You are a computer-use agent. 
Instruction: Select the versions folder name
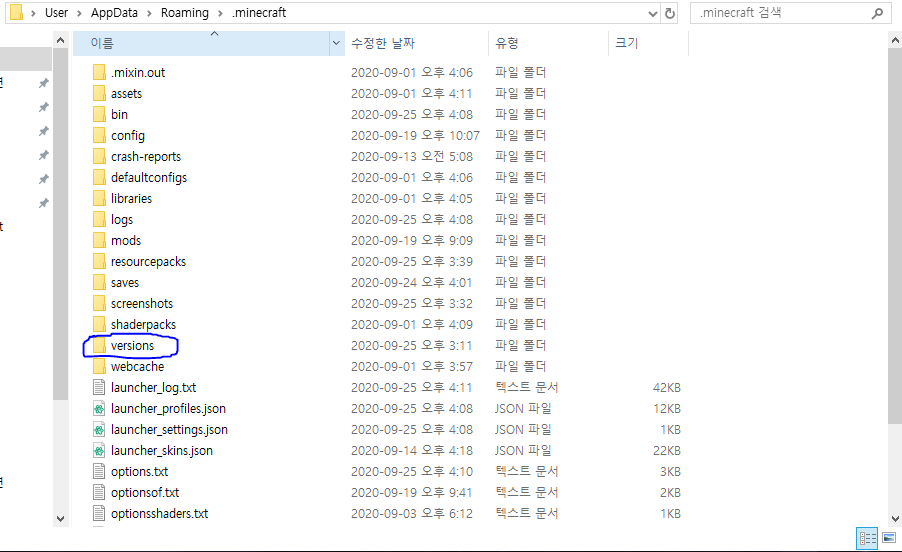click(x=132, y=346)
